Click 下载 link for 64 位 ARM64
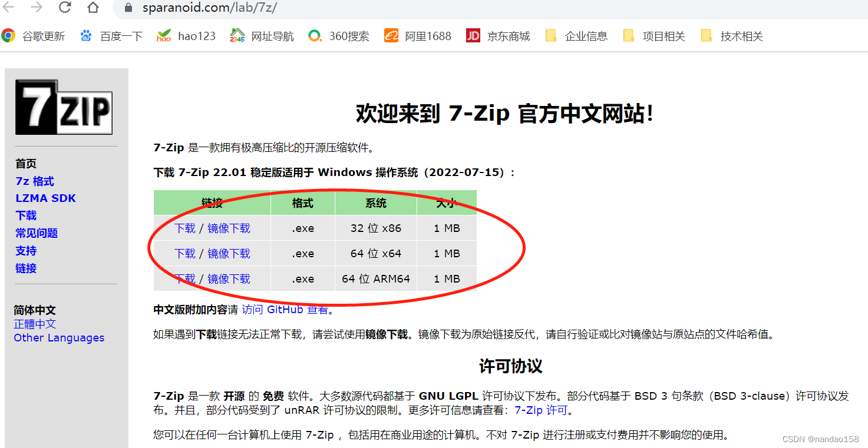 click(x=185, y=279)
